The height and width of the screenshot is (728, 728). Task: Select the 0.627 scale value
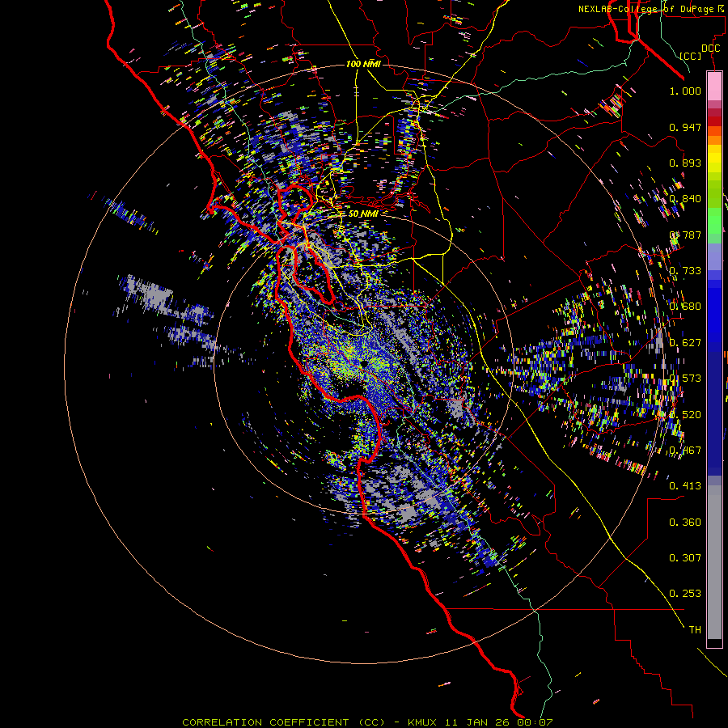point(685,343)
